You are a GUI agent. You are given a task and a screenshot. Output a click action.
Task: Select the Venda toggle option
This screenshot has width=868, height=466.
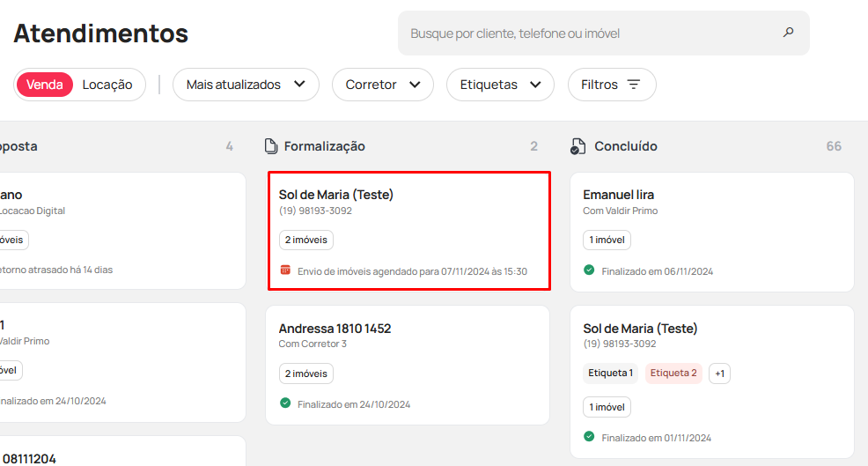tap(44, 85)
